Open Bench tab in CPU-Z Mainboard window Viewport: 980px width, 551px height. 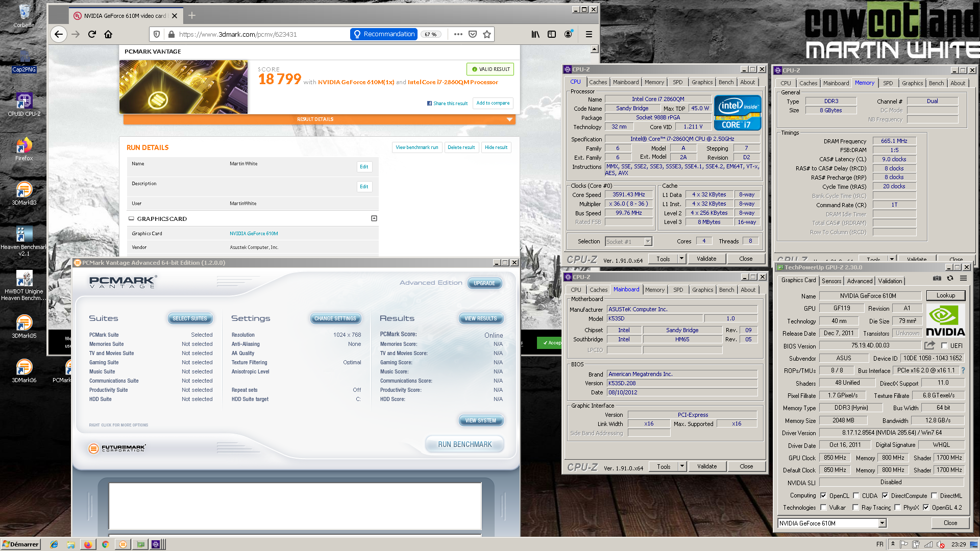726,290
